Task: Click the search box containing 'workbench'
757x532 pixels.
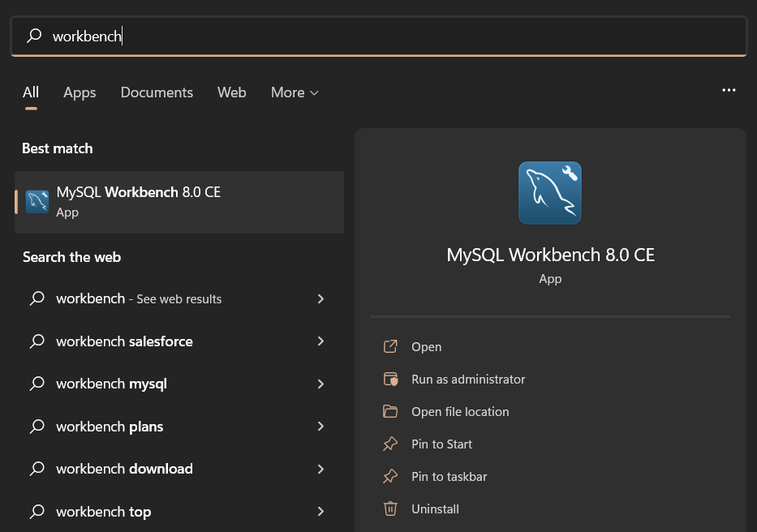Action: coord(379,36)
